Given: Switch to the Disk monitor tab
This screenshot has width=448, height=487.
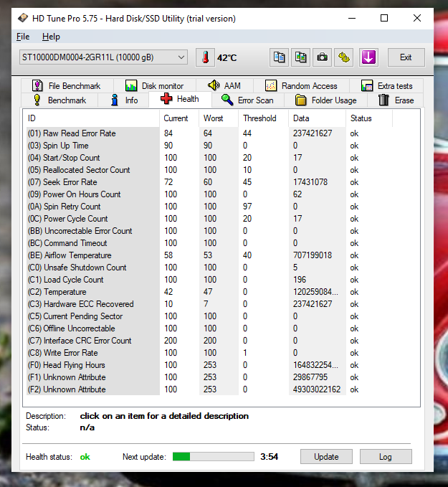Looking at the screenshot, I should [155, 86].
